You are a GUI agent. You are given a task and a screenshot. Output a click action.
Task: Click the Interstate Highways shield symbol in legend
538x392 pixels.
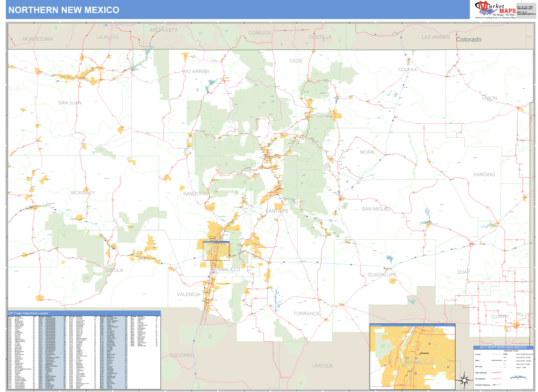(x=494, y=385)
